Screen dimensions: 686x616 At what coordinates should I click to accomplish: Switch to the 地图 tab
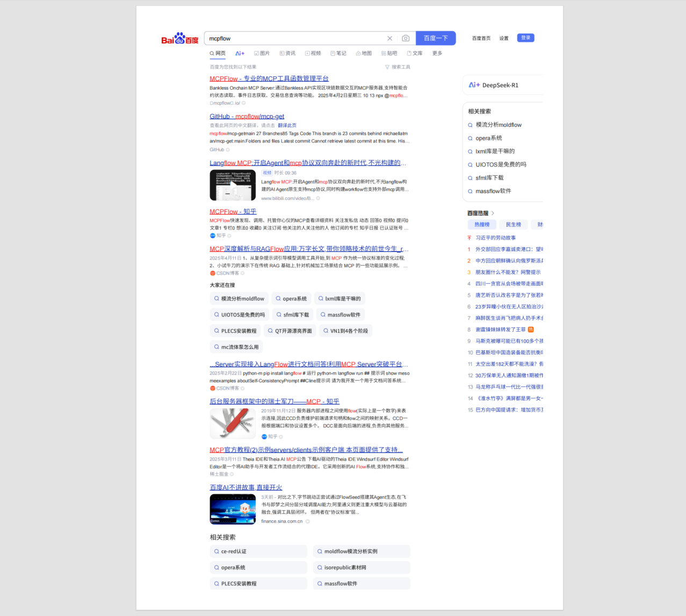point(364,53)
